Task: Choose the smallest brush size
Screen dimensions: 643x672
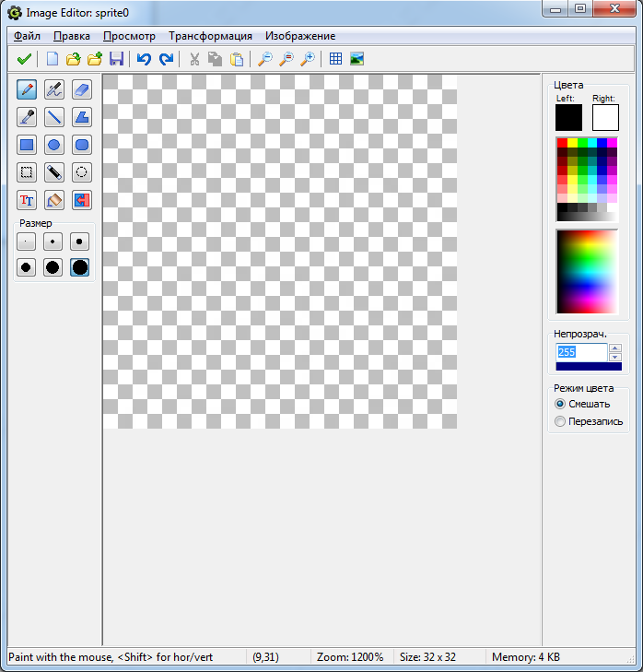Action: (x=26, y=242)
